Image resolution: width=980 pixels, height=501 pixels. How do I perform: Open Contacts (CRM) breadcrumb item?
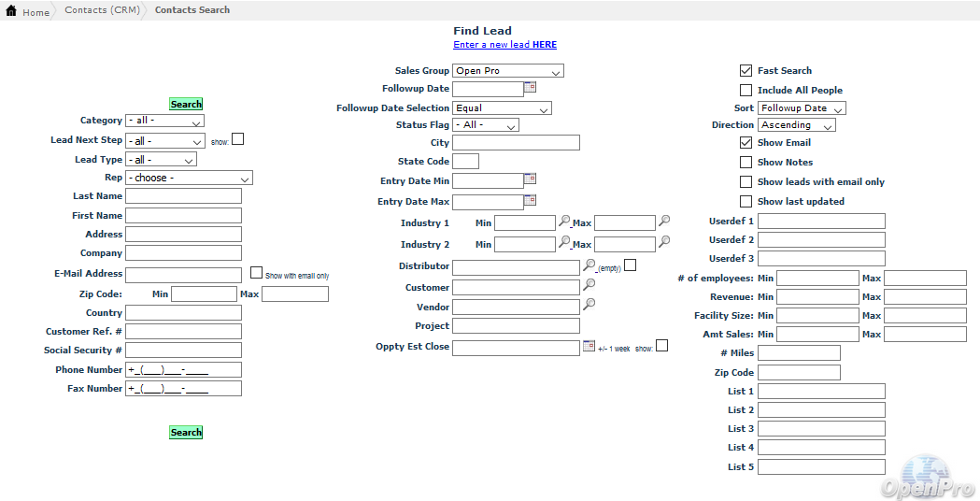(x=101, y=10)
